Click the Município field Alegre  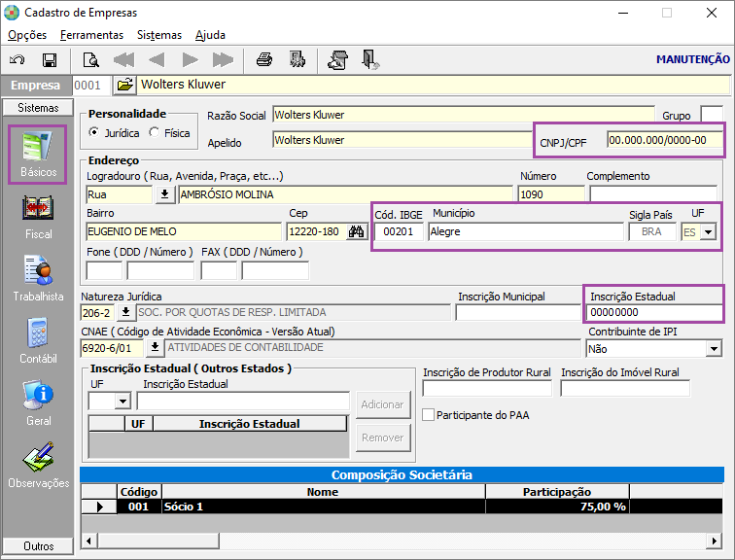(525, 231)
